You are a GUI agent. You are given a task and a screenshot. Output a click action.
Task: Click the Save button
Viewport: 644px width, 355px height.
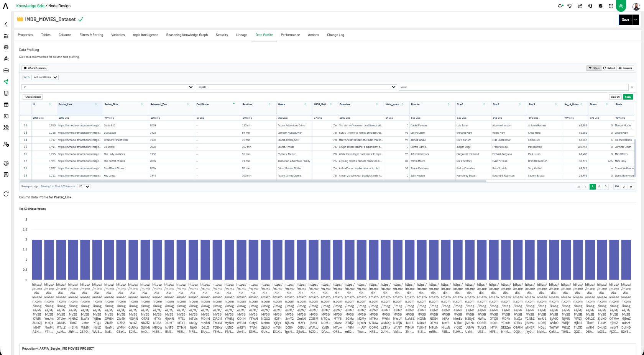point(626,20)
